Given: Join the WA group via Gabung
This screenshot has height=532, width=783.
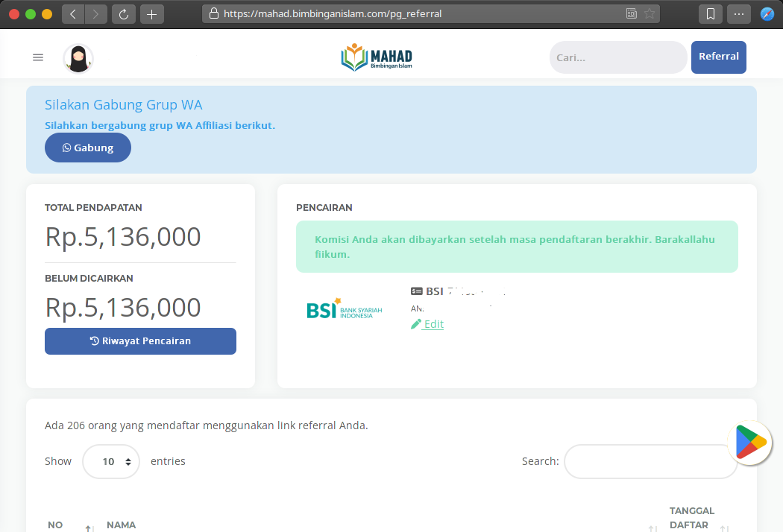Looking at the screenshot, I should coord(88,148).
